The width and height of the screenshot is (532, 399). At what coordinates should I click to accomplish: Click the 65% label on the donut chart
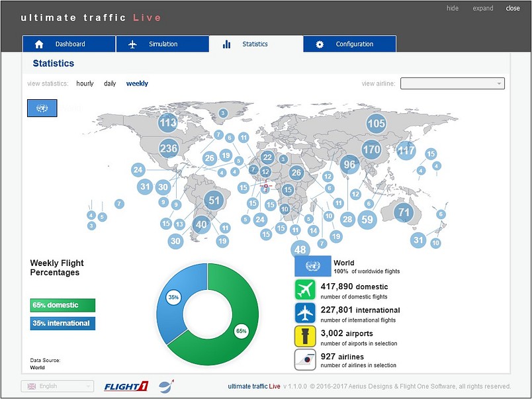[x=242, y=331]
